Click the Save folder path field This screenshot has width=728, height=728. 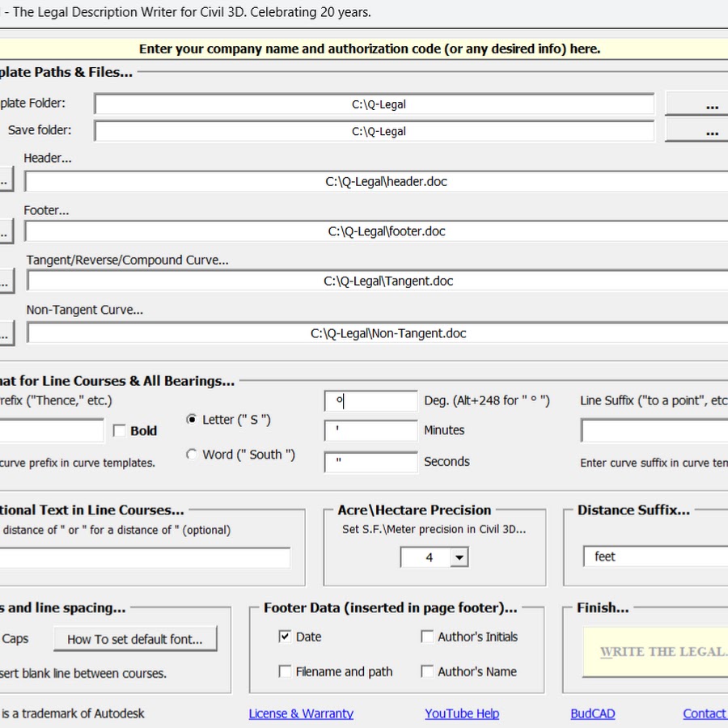pyautogui.click(x=375, y=131)
